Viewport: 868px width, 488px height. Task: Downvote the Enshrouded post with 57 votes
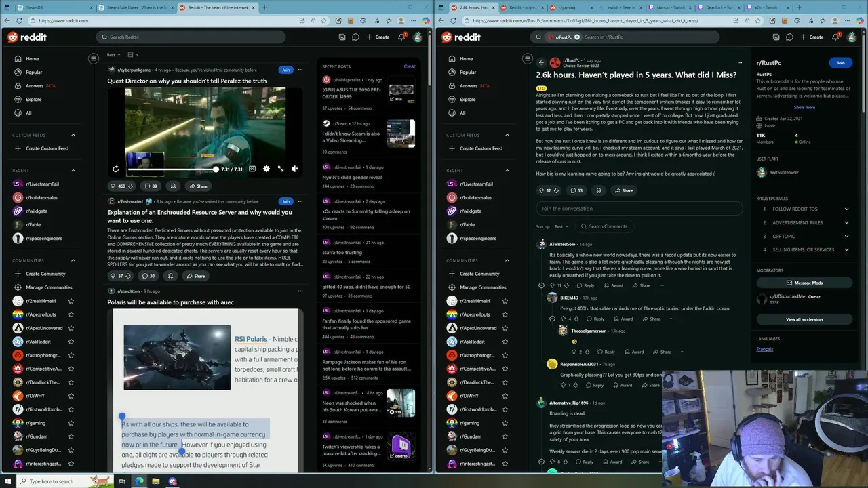click(x=128, y=276)
